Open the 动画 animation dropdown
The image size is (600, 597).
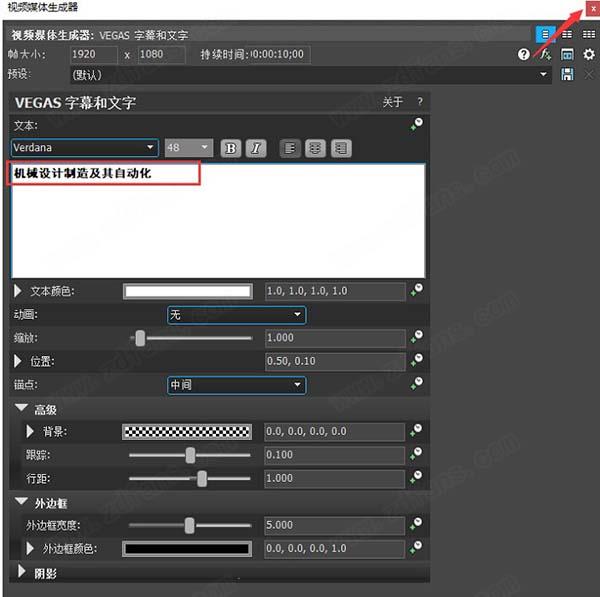click(x=236, y=315)
